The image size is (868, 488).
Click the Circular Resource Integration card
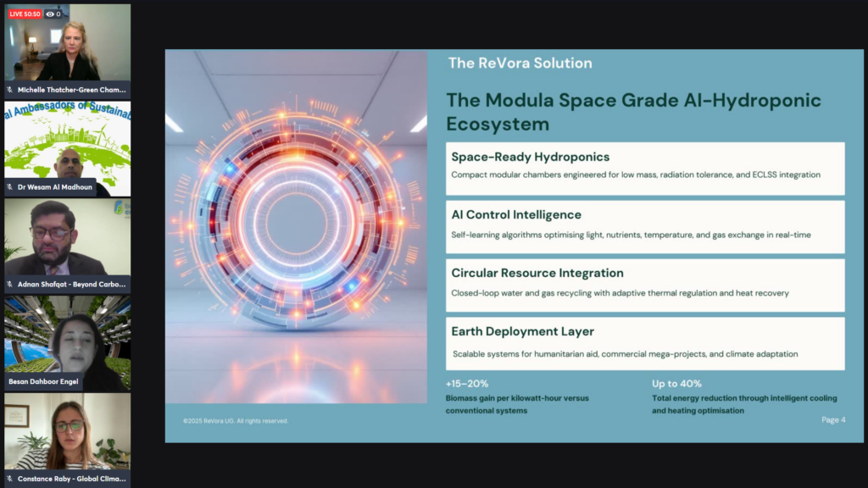pos(645,285)
